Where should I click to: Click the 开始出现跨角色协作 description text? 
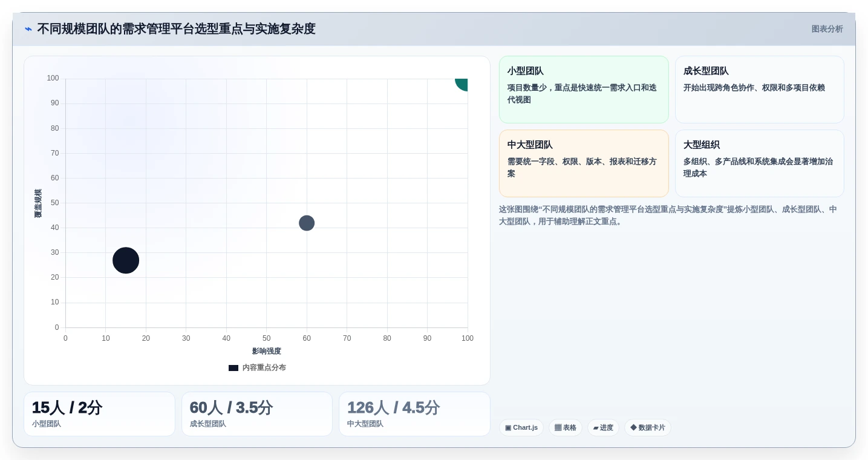pos(754,88)
